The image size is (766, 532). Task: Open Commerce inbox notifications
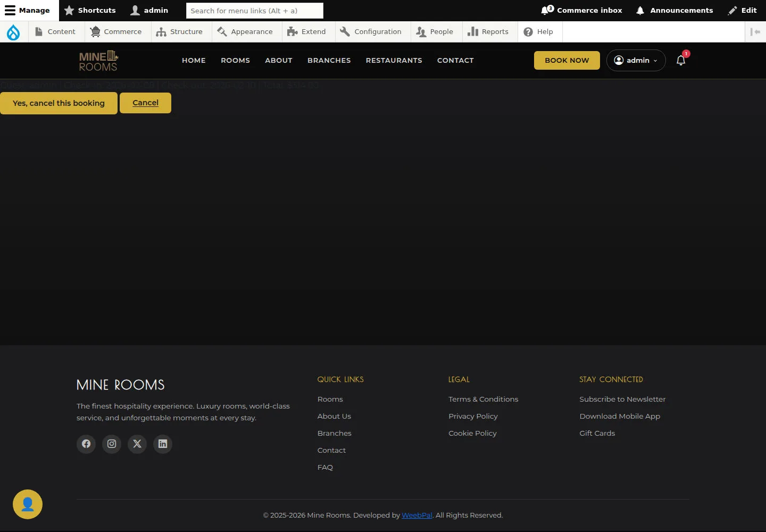pyautogui.click(x=581, y=11)
